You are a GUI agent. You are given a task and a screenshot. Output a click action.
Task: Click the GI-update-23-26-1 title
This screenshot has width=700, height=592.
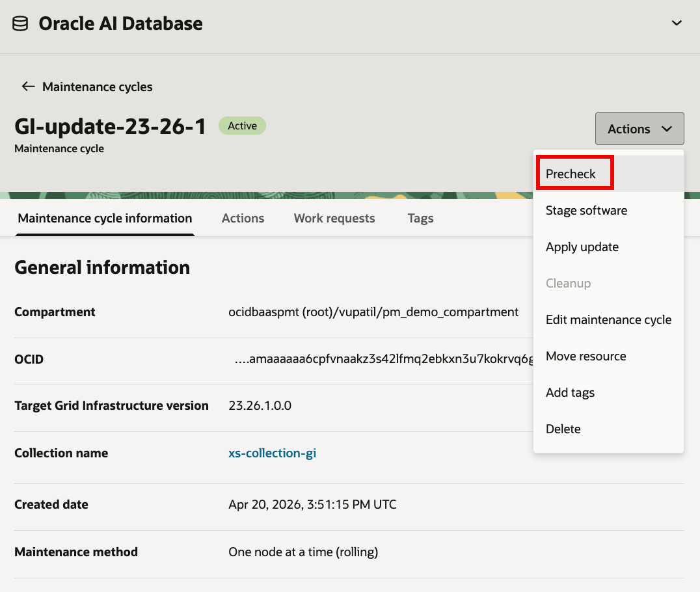tap(110, 126)
